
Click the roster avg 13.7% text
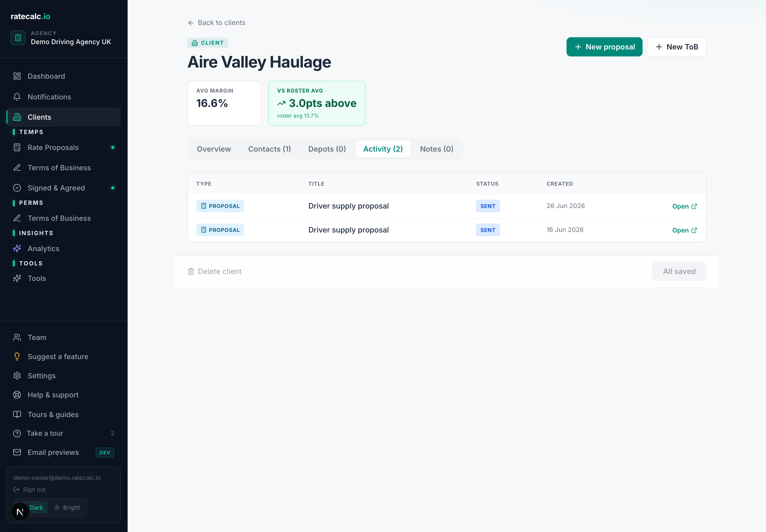tap(298, 116)
